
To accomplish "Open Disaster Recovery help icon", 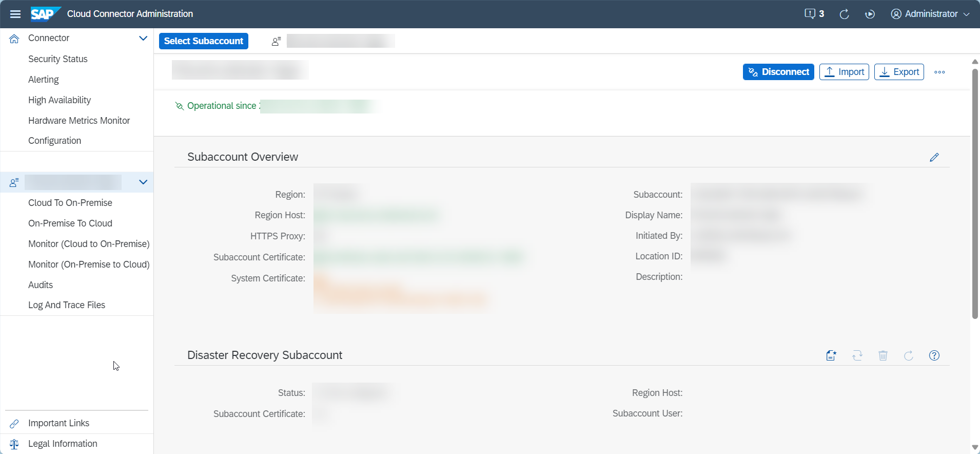I will (x=934, y=355).
